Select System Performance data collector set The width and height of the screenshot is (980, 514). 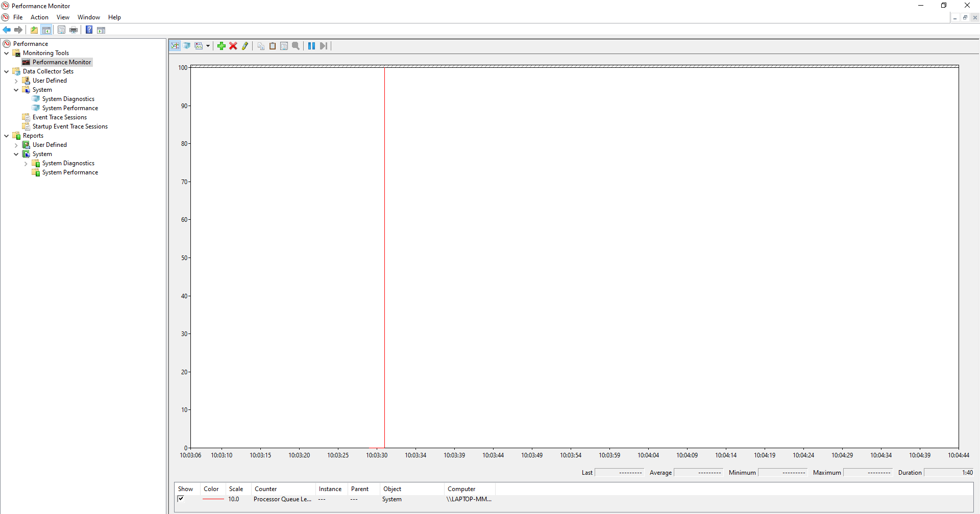click(70, 108)
